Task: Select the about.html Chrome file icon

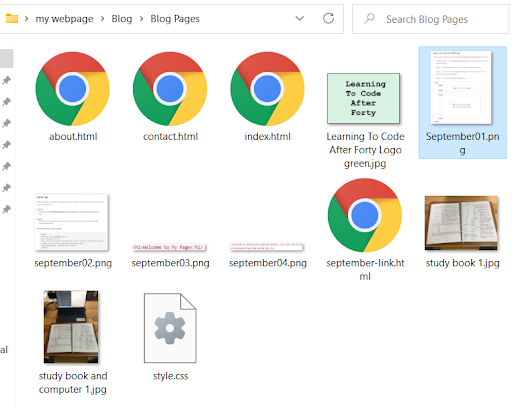Action: coord(73,89)
